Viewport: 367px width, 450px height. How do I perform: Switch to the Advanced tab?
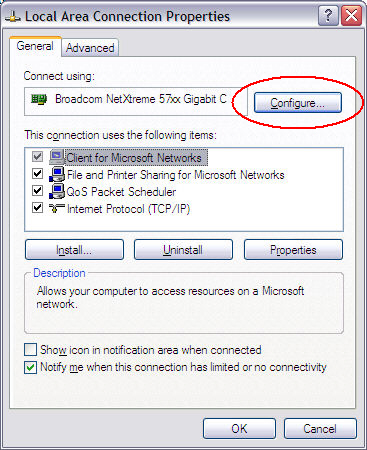90,48
